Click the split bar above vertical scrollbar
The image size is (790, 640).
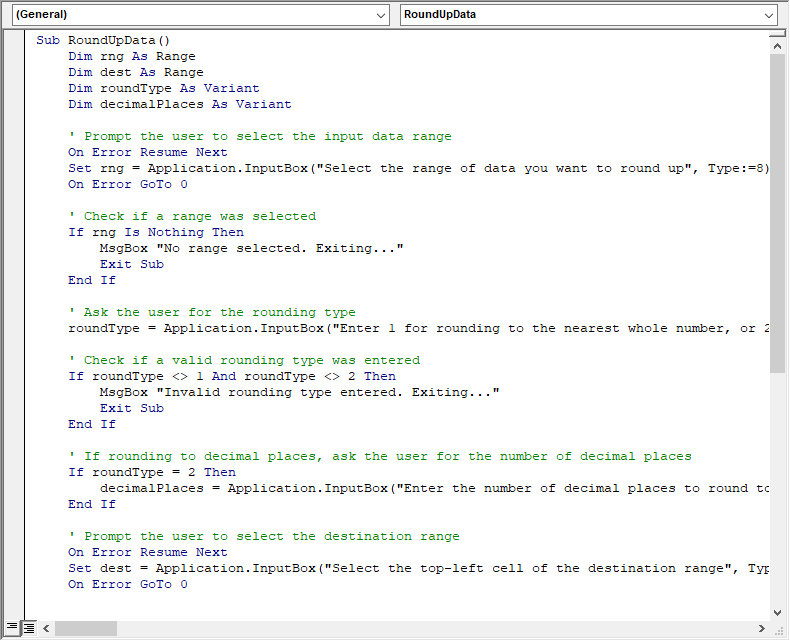tap(777, 34)
